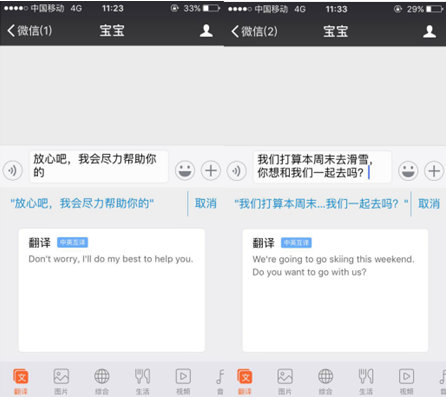Open 综合 globe tab in 微信(1) chat

pyautogui.click(x=102, y=381)
